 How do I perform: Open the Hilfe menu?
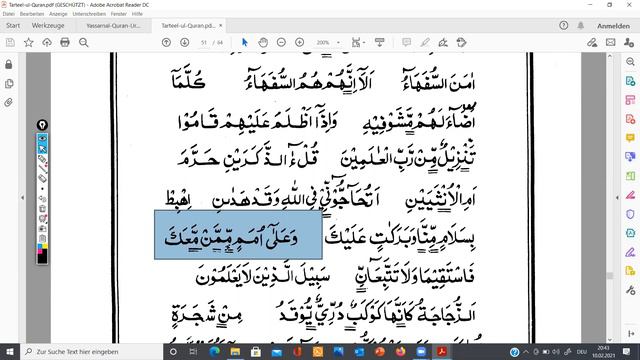click(x=137, y=14)
